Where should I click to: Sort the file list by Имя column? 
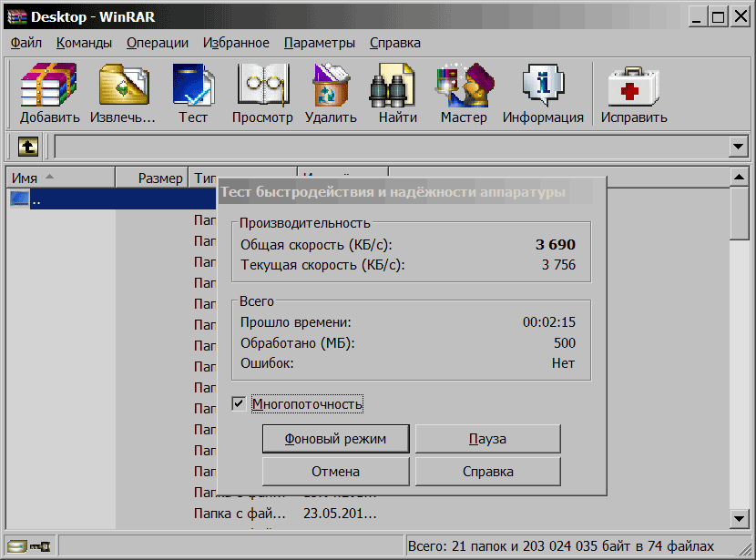(60, 178)
